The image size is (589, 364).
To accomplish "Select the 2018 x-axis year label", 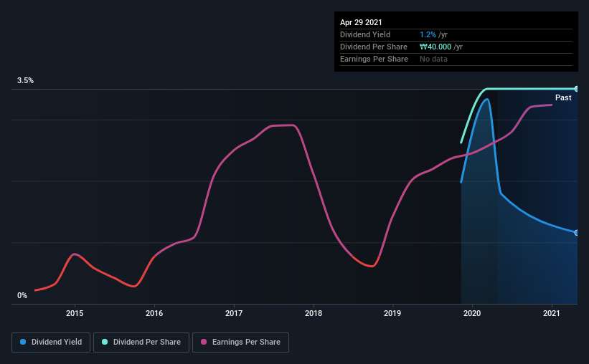I will point(313,313).
